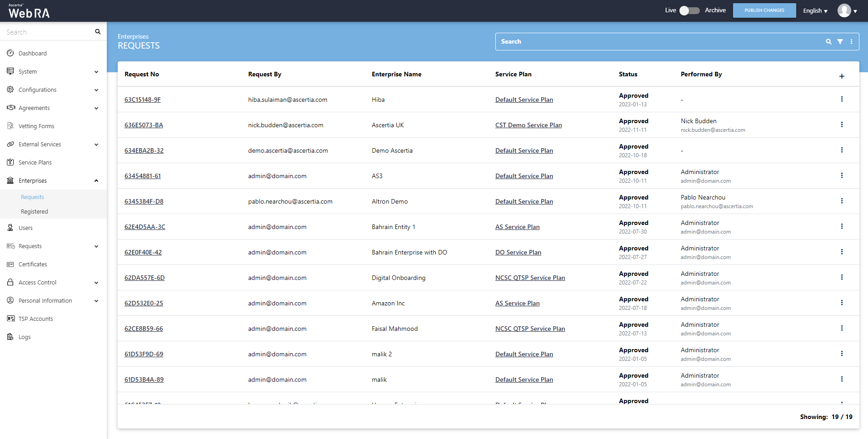
Task: Click the magnifier icon in Requests search bar
Action: (828, 41)
